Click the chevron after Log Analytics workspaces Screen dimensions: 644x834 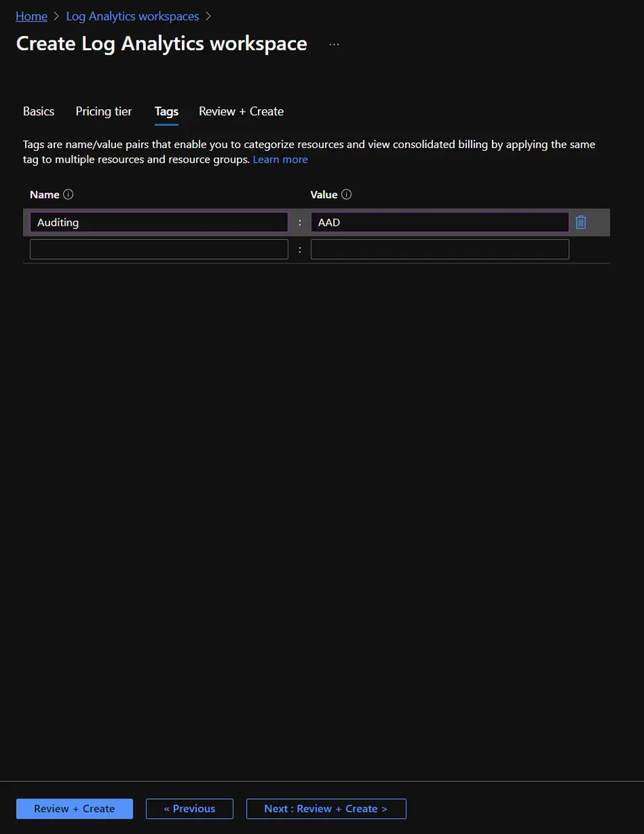[208, 17]
